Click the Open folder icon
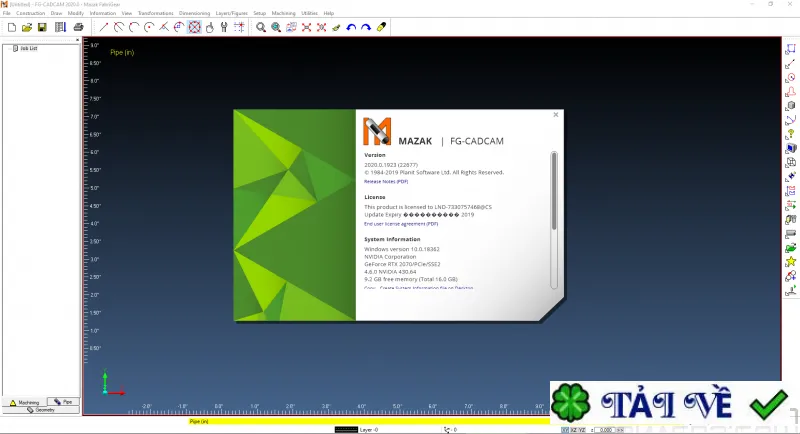 pyautogui.click(x=27, y=28)
